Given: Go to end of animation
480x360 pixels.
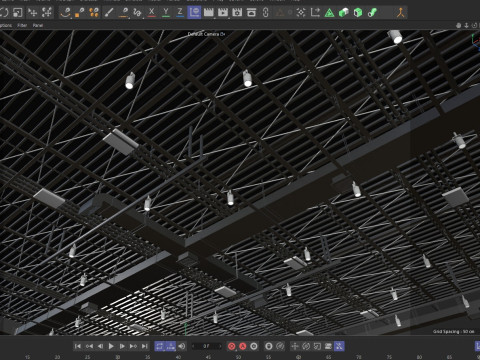Looking at the screenshot, I should coord(144,346).
